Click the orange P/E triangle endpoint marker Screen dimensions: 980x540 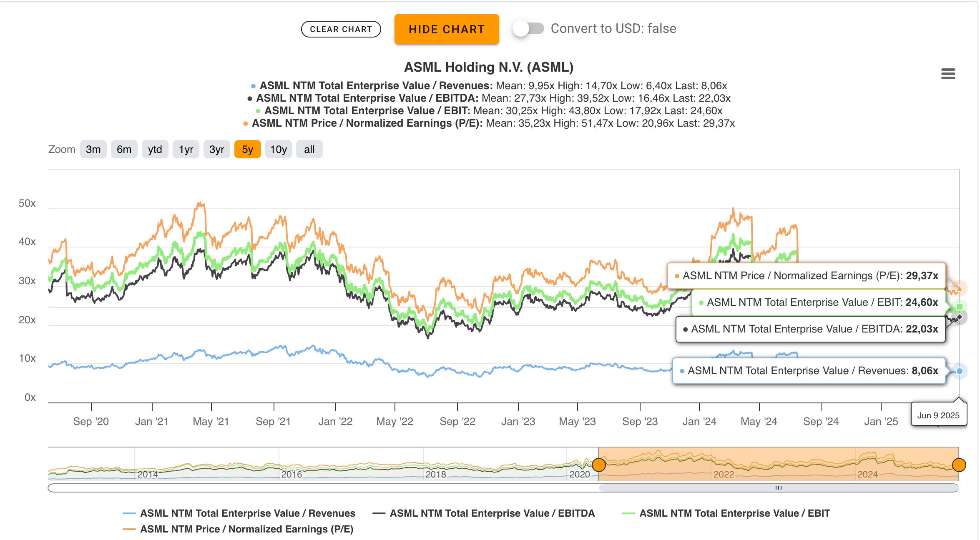[960, 288]
